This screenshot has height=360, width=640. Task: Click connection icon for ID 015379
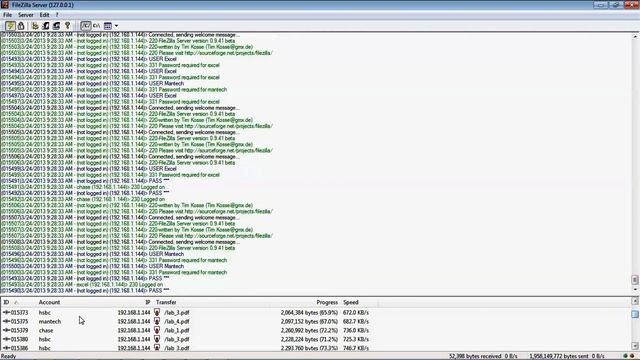(6, 330)
